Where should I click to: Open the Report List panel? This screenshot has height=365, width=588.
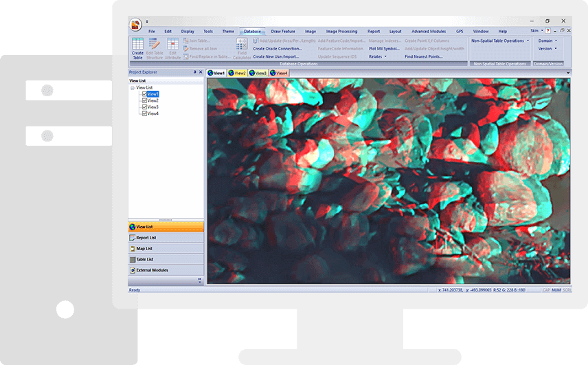166,238
